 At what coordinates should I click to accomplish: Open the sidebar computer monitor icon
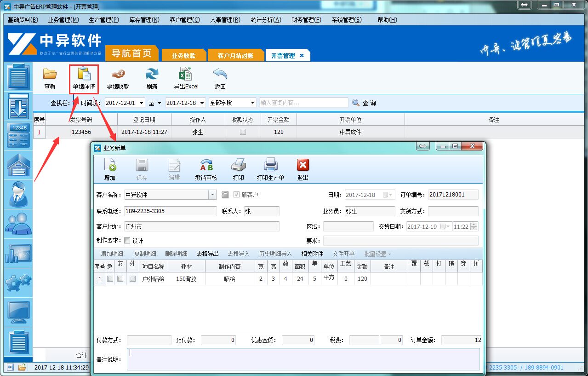[18, 312]
